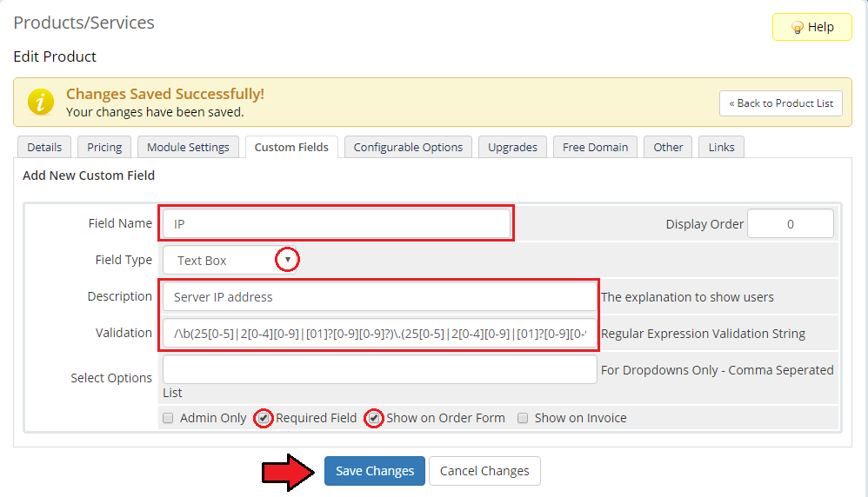Select the Module Settings tab

tap(188, 147)
